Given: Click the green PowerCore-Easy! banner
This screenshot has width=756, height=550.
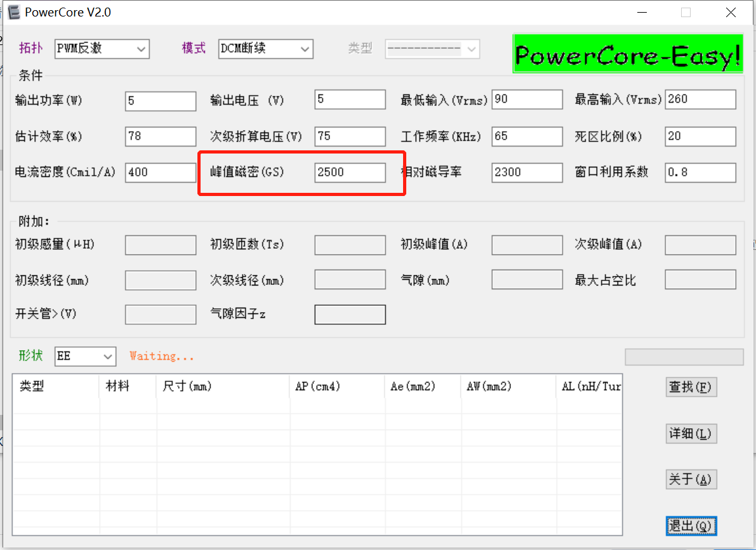Looking at the screenshot, I should (x=628, y=53).
